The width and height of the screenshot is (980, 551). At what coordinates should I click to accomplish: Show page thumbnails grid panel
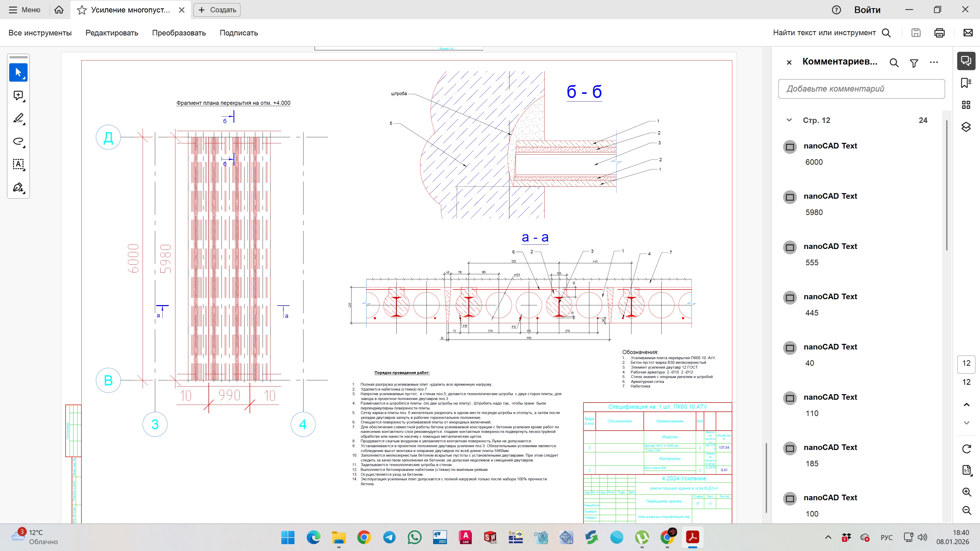(x=966, y=105)
